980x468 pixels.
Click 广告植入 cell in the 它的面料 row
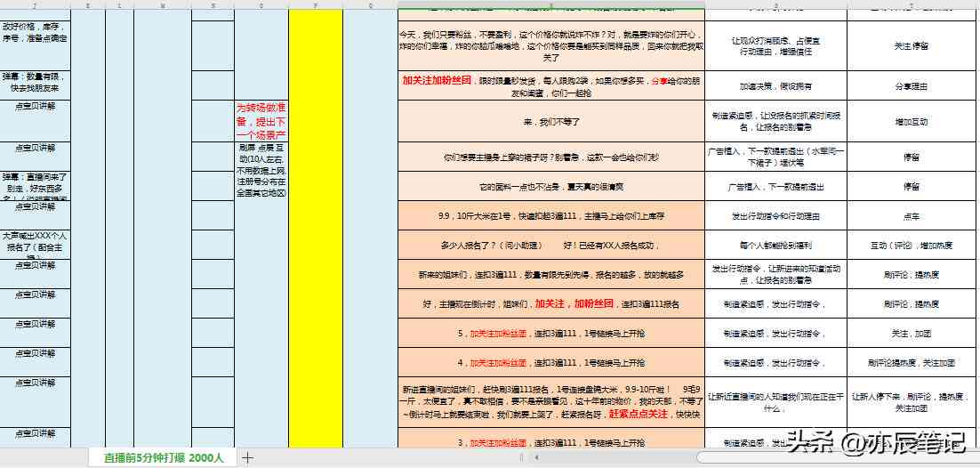776,187
